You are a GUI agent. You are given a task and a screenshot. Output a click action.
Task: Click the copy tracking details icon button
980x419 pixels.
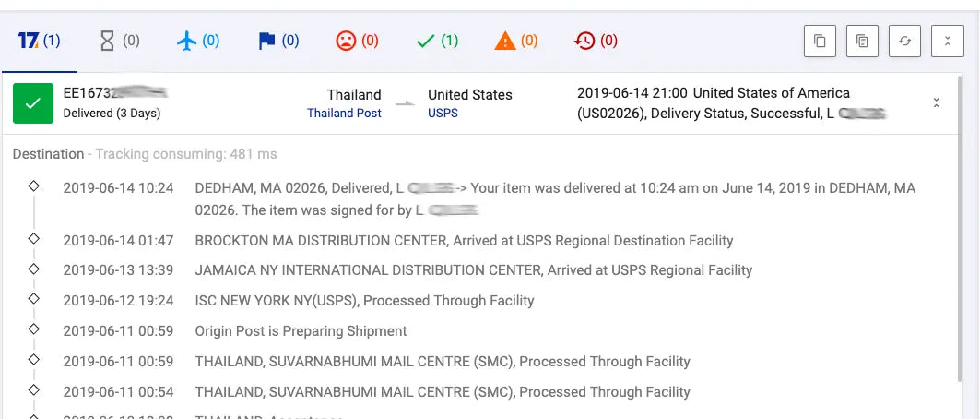862,42
